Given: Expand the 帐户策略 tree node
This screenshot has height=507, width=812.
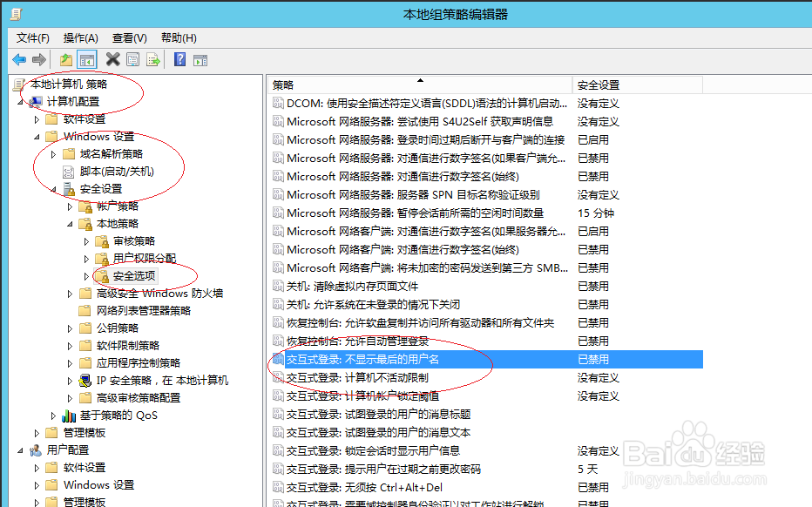Looking at the screenshot, I should 70,206.
